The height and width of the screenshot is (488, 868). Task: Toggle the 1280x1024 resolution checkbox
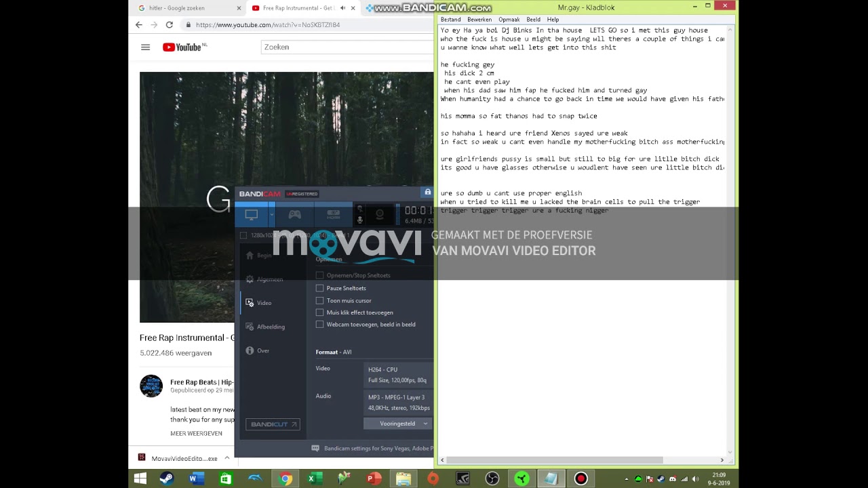click(x=243, y=235)
